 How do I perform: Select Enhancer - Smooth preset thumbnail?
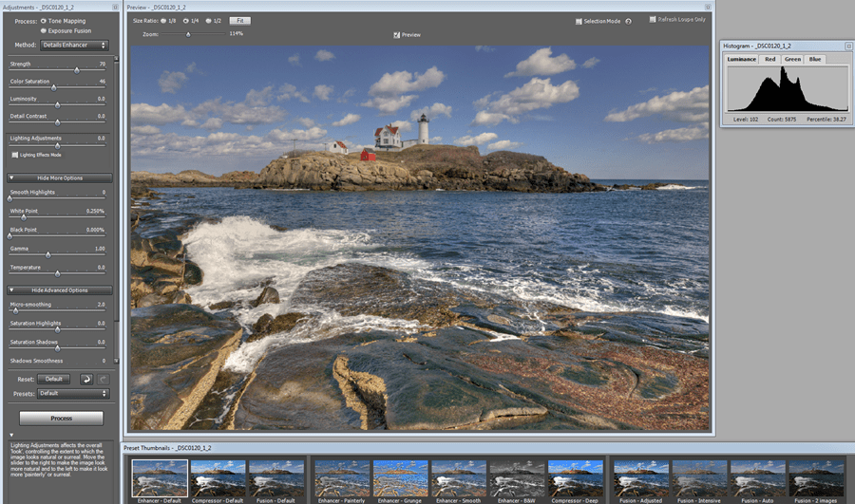(x=459, y=478)
